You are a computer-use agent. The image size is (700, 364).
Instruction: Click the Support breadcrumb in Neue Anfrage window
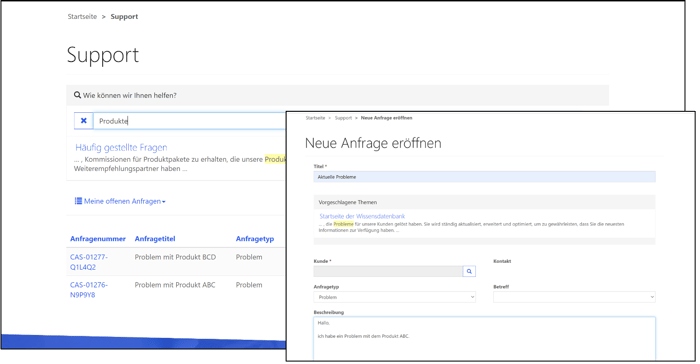(343, 118)
